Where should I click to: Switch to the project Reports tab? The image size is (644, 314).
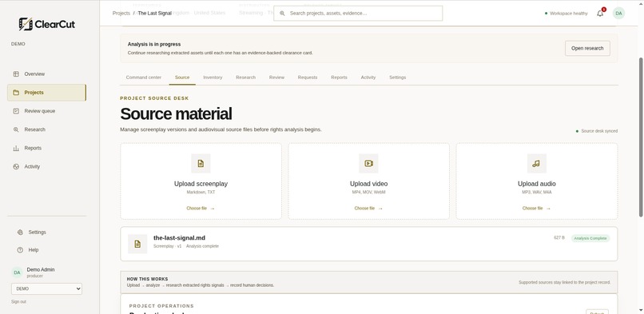point(339,78)
